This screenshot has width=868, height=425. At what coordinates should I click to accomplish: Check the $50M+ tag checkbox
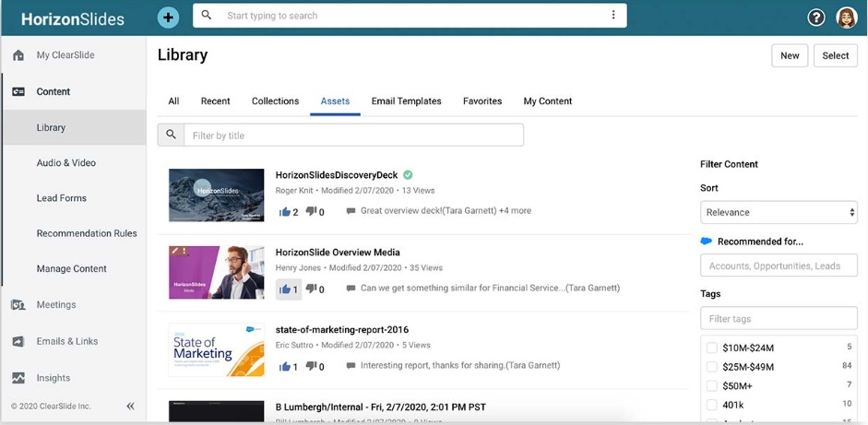(712, 385)
